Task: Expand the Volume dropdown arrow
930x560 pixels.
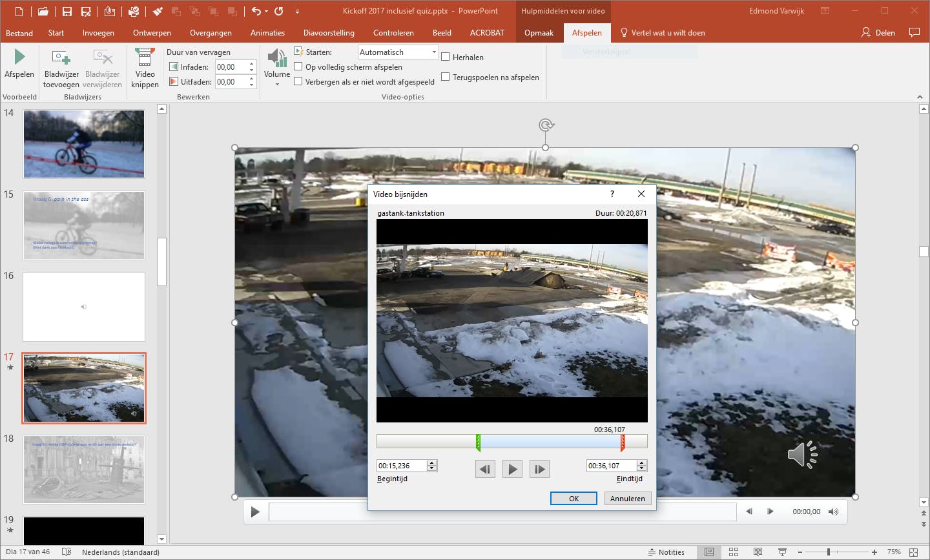Action: point(276,84)
